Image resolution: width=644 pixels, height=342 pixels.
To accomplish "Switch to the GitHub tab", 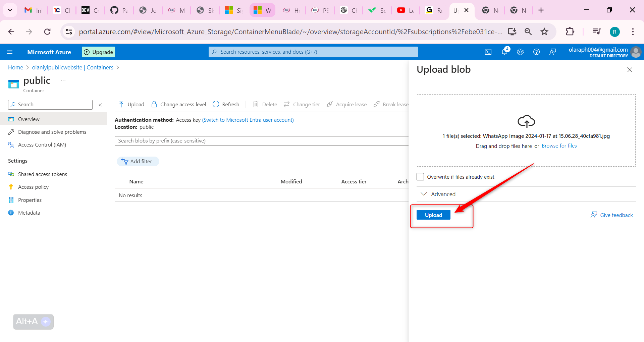I will (x=119, y=10).
